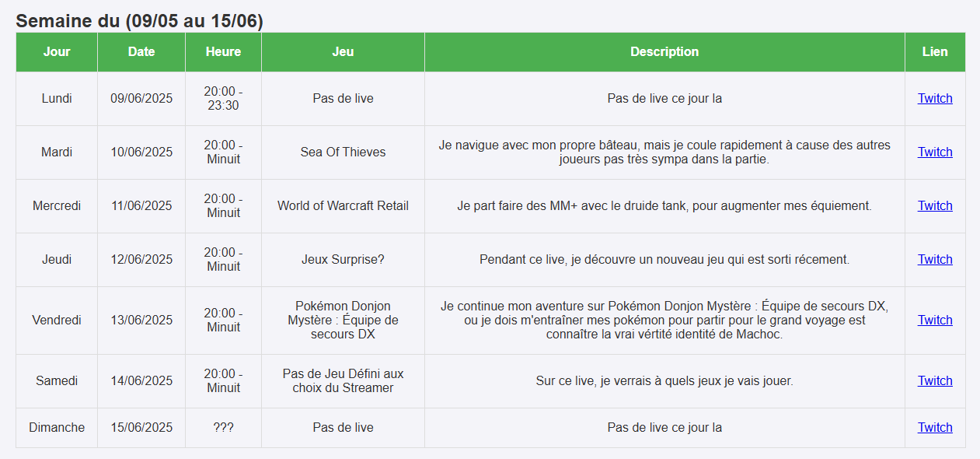Open the Twitch link for Mercredi
Image resolution: width=980 pixels, height=459 pixels.
[x=934, y=205]
